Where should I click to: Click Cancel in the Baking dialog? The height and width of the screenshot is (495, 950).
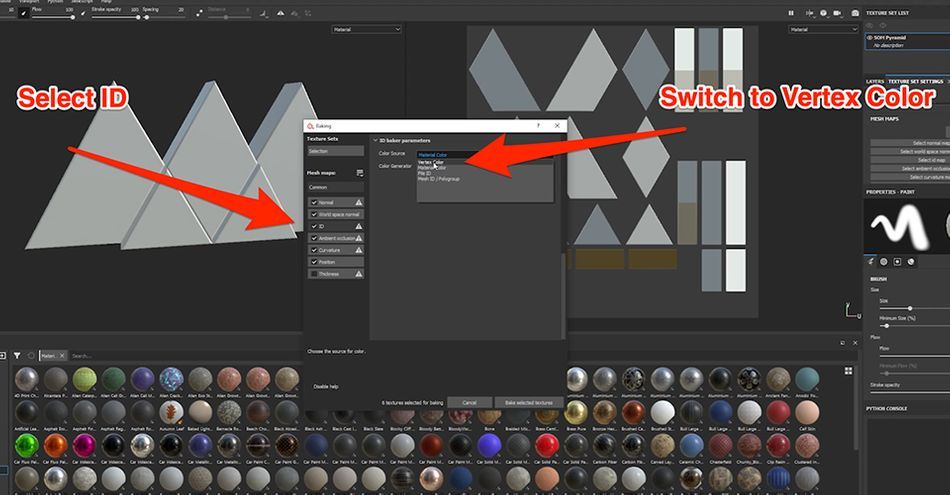470,402
